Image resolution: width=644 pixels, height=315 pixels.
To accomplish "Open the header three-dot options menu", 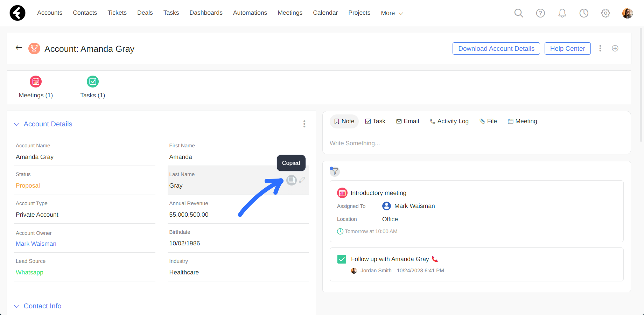I will click(x=600, y=48).
